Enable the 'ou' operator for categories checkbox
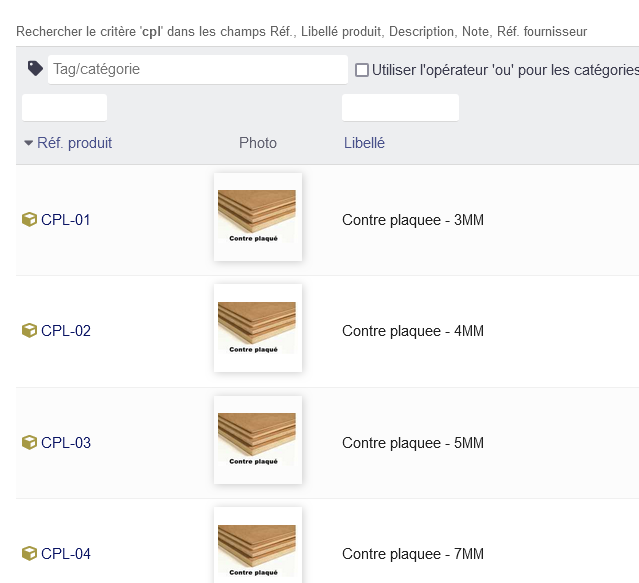 362,70
